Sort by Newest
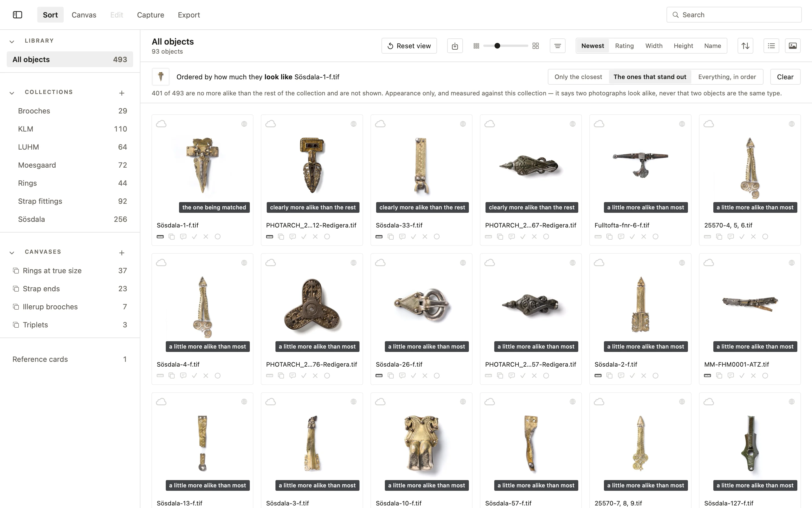Image resolution: width=812 pixels, height=508 pixels. tap(593, 46)
